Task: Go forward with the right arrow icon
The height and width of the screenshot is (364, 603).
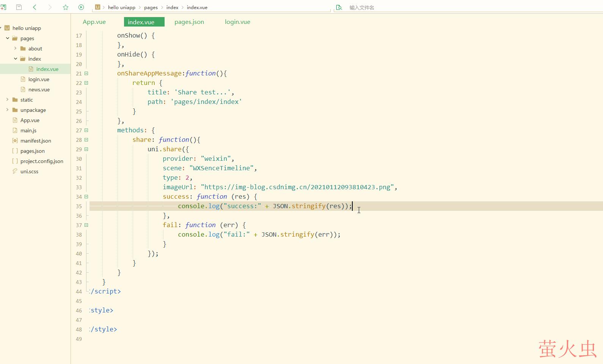Action: click(50, 7)
